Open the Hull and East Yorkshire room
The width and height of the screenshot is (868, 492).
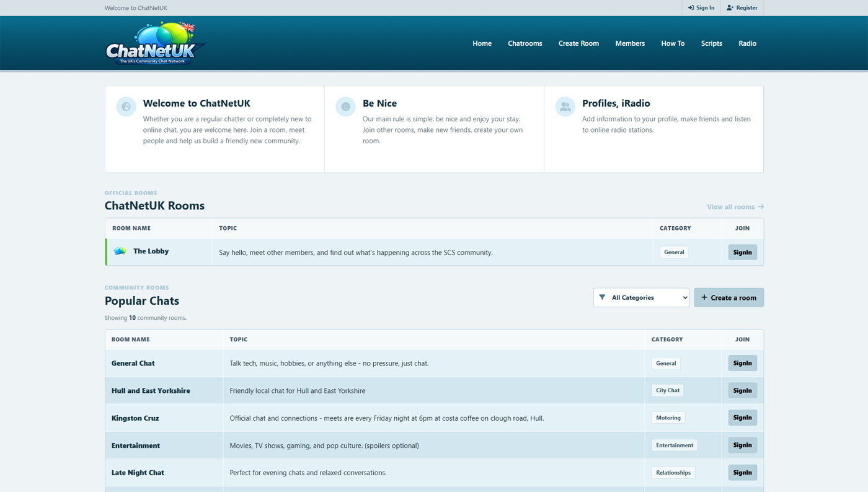(151, 391)
